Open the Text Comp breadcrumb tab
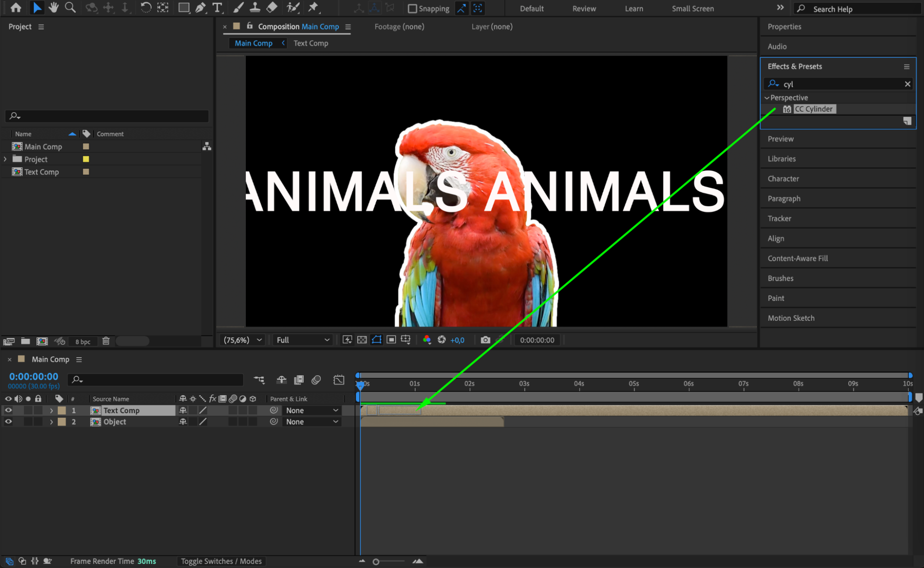 point(311,43)
